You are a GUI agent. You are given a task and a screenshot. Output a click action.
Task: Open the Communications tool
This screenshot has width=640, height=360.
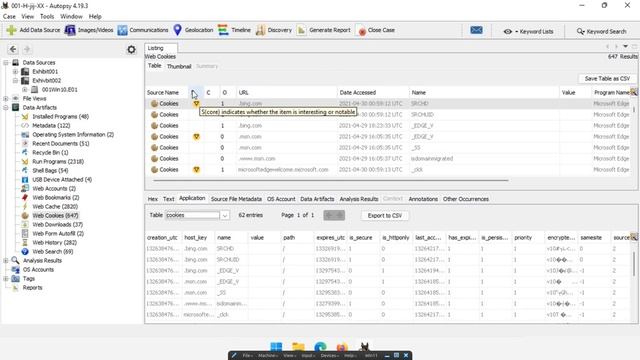point(143,30)
